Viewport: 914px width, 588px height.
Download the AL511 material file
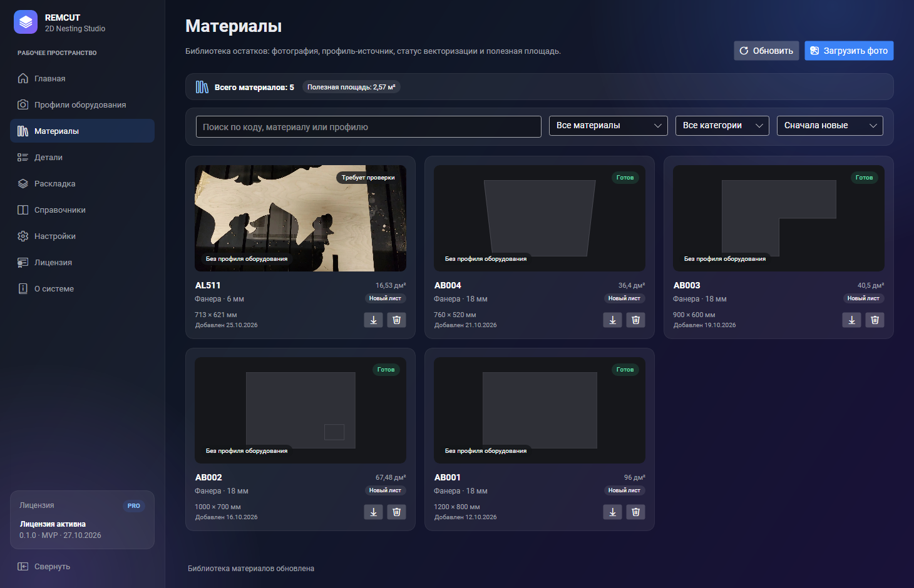[374, 320]
